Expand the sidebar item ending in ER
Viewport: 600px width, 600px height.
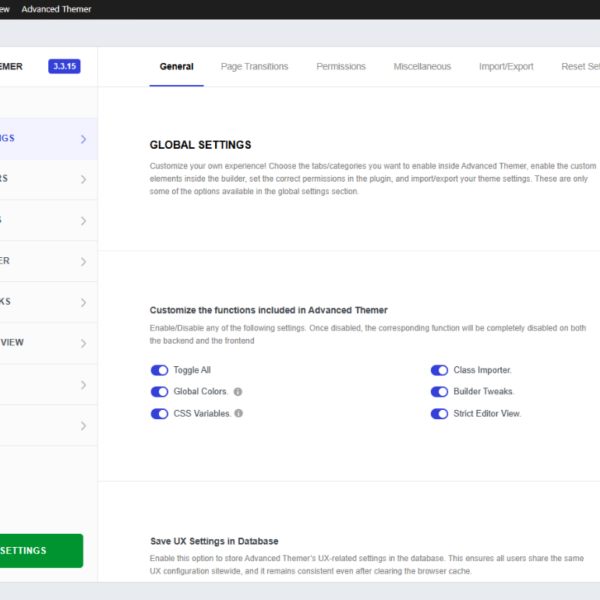pos(48,261)
